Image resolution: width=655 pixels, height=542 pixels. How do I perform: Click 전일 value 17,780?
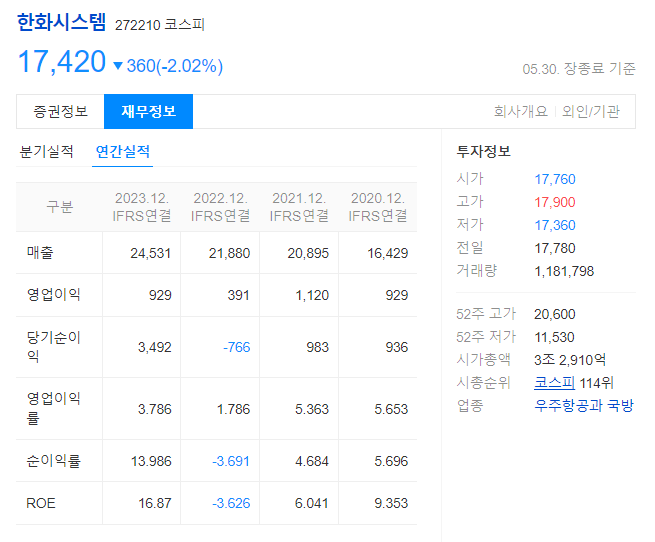tap(555, 248)
